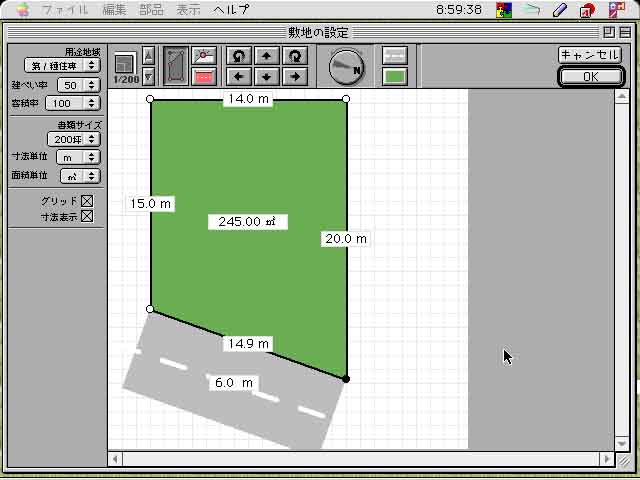Open the ファイル menu
This screenshot has width=640, height=480.
(x=66, y=9)
